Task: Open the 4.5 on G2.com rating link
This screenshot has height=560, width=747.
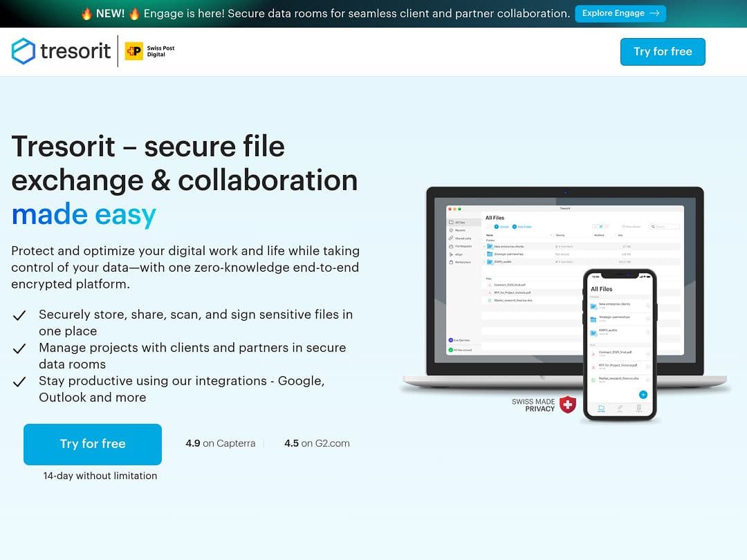Action: click(317, 443)
